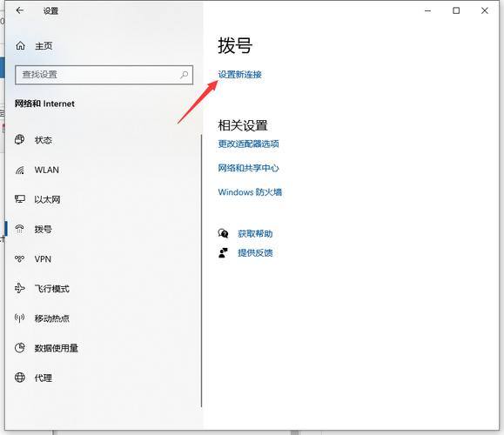Click the hotspot antenna icon beside 移动热点
This screenshot has width=504, height=435.
(20, 318)
